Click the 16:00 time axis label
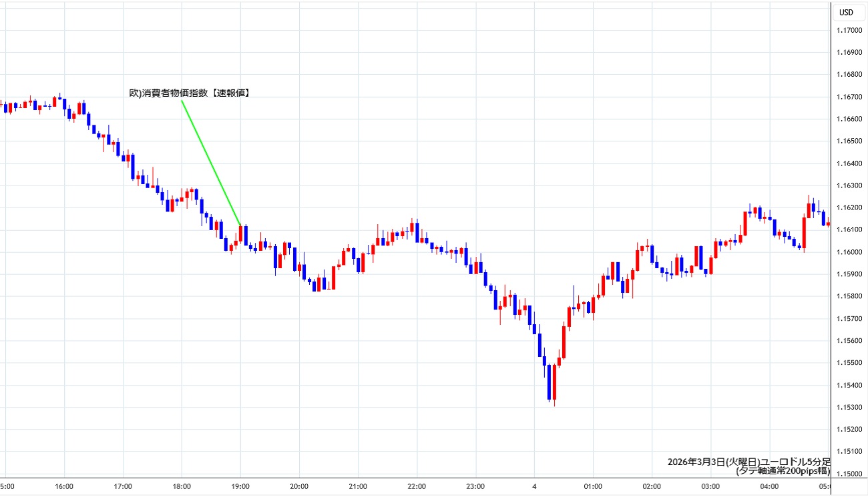The height and width of the screenshot is (497, 868). (x=64, y=486)
